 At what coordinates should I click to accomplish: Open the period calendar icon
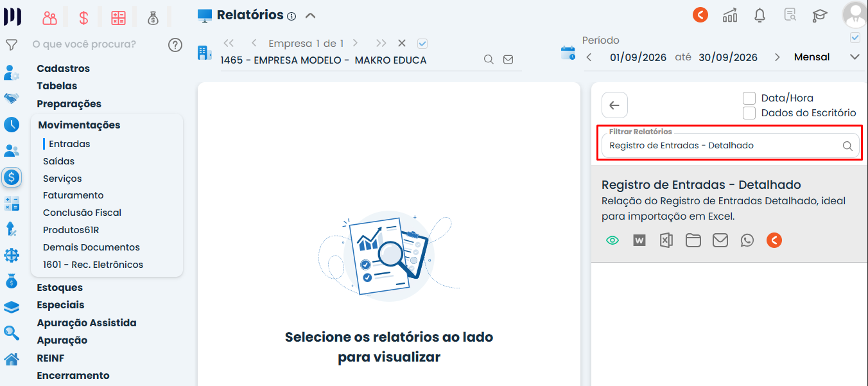click(x=568, y=53)
